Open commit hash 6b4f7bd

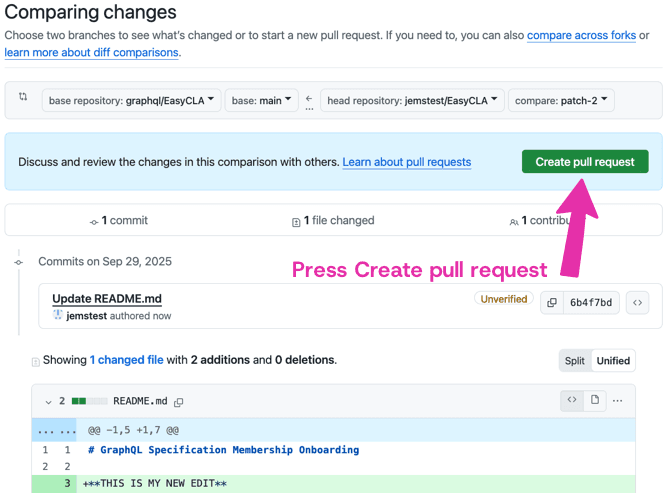(x=591, y=302)
